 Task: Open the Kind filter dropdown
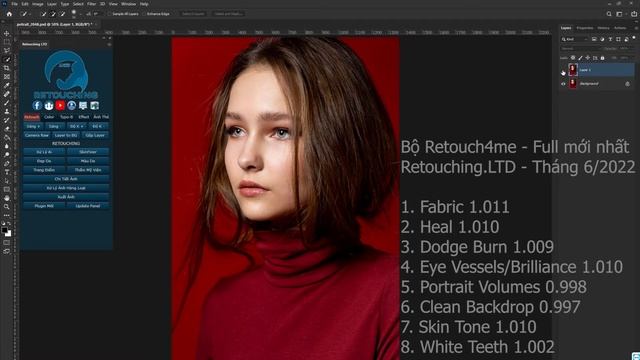[575, 39]
